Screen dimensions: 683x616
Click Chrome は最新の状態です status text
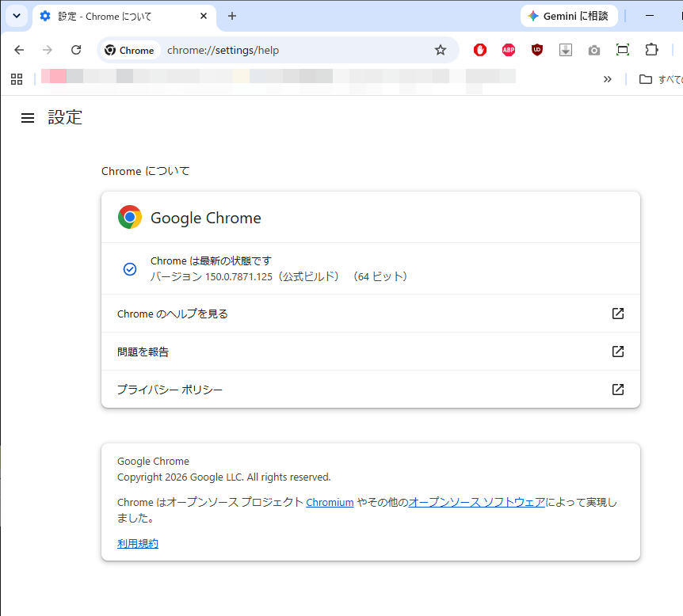(211, 260)
